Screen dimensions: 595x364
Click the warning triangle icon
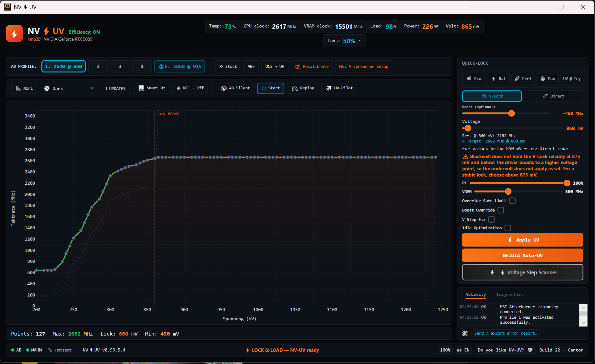pyautogui.click(x=465, y=157)
